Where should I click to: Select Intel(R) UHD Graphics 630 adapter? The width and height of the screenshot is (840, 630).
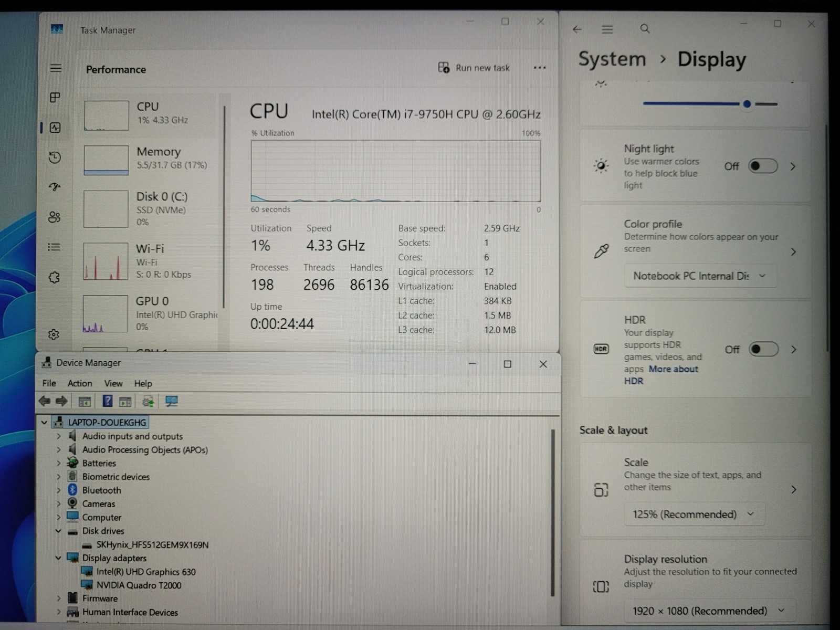coord(146,572)
